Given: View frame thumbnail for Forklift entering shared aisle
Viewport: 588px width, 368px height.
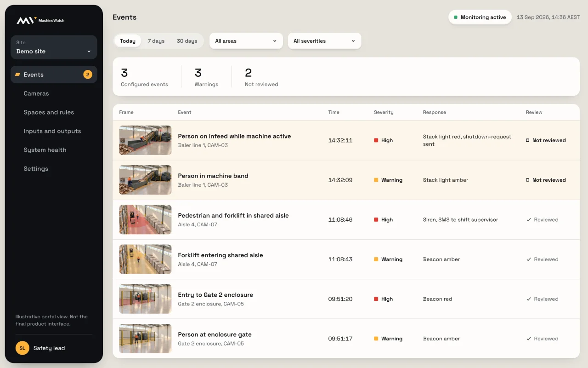Looking at the screenshot, I should pos(145,259).
